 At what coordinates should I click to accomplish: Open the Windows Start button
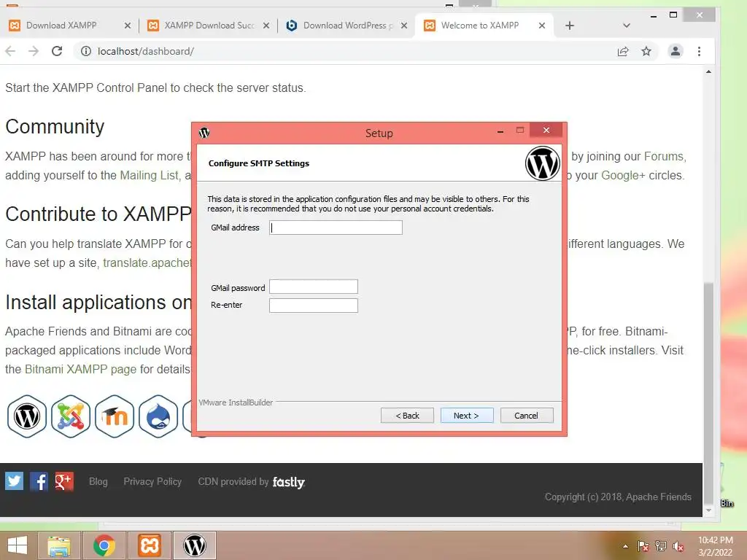pos(18,545)
